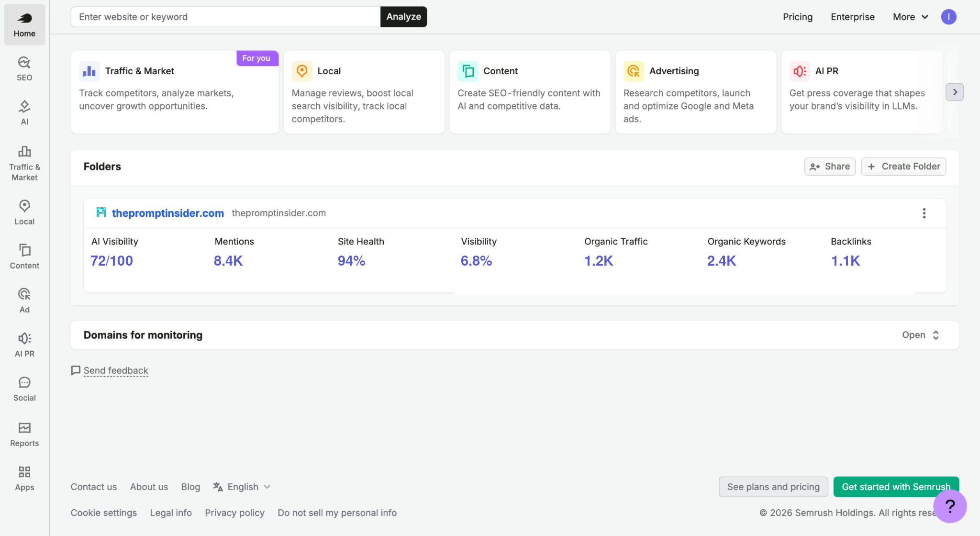This screenshot has height=536, width=980.
Task: Click the user profile avatar
Action: (948, 17)
